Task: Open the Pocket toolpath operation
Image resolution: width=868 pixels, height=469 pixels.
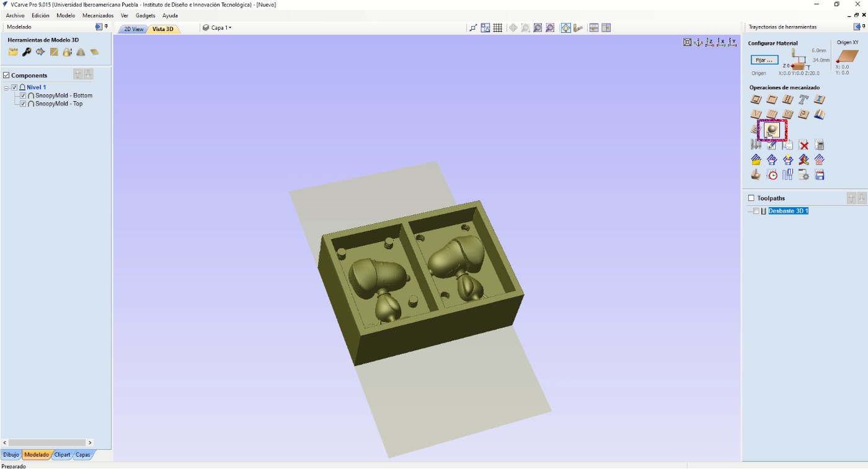Action: [772, 99]
